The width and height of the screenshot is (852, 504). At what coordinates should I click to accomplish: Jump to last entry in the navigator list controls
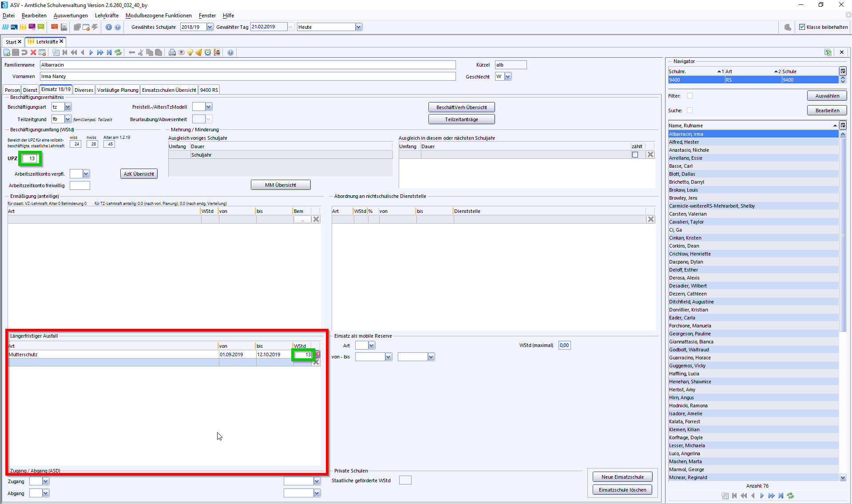[x=781, y=496]
